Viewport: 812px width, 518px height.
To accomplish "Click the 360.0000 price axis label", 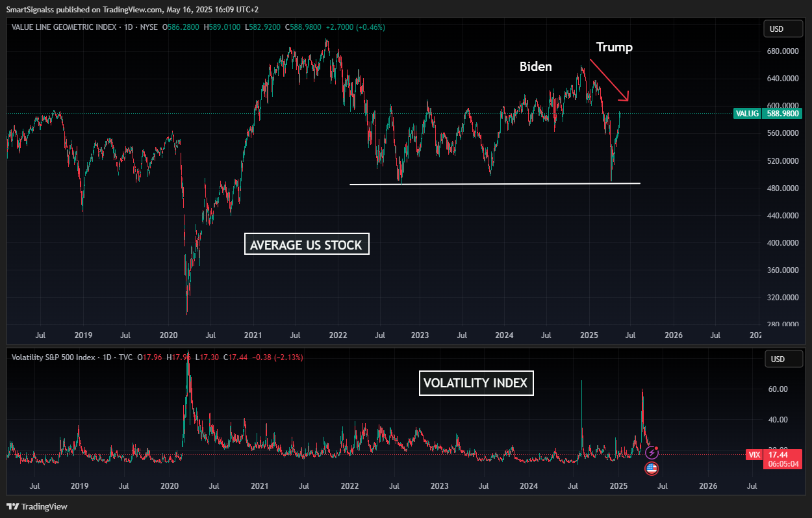I will pyautogui.click(x=783, y=270).
